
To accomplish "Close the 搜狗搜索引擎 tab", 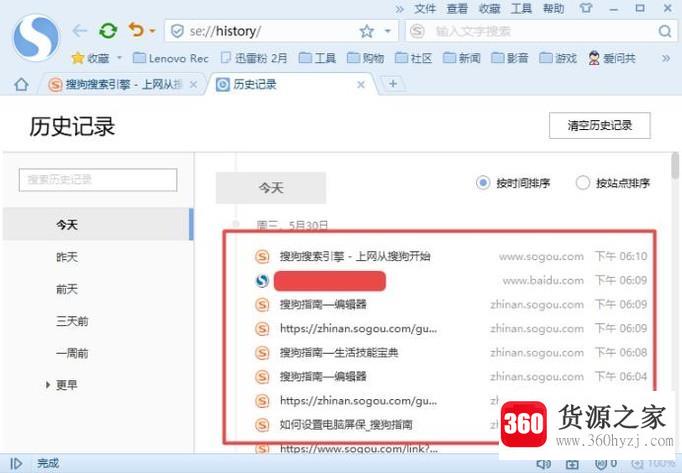I will tap(194, 84).
